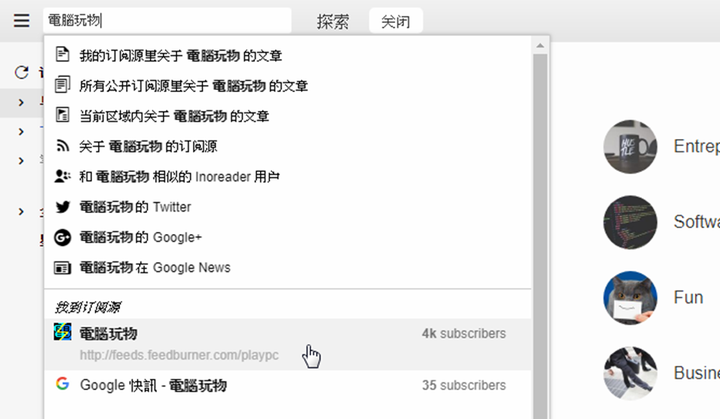Click the scrollbar up arrow in dropdown
720x419 pixels.
[540, 45]
